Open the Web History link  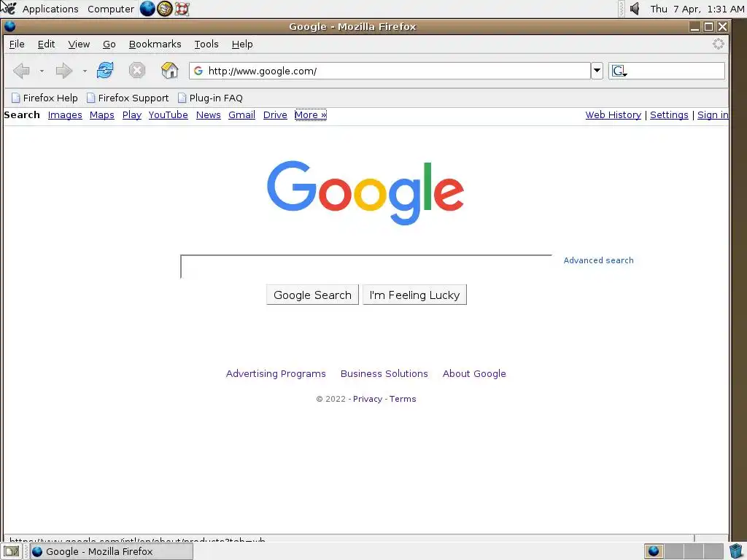(613, 114)
